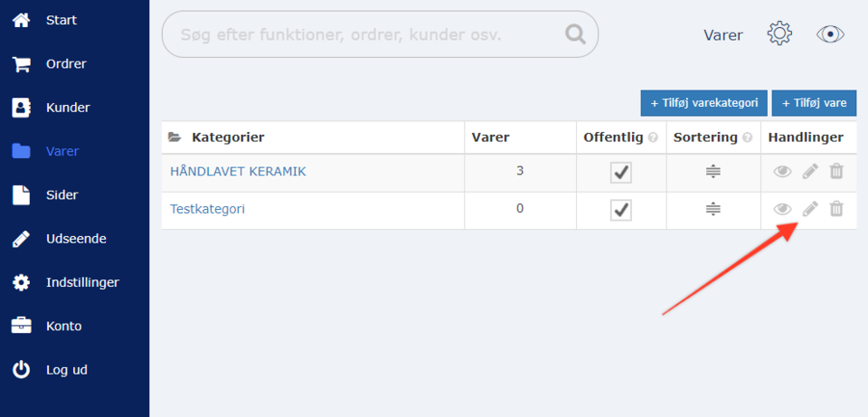View HÅNDLAVET KERAMIK via the eye icon

coord(782,171)
